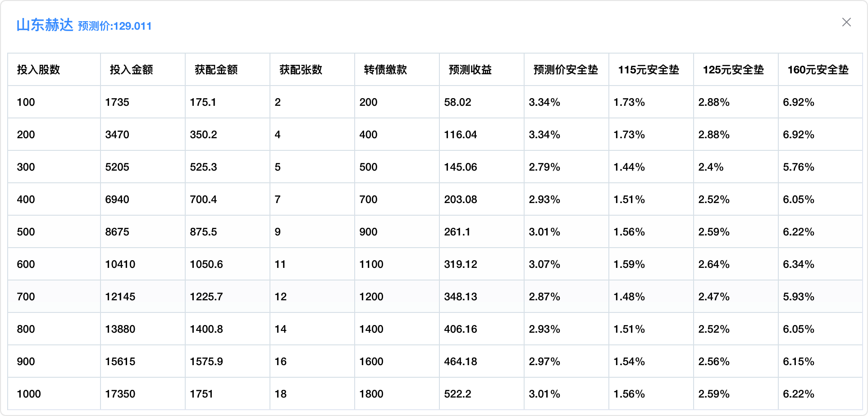Select the 115元安全垫 column header
Image resolution: width=868 pixels, height=416 pixels.
click(649, 70)
